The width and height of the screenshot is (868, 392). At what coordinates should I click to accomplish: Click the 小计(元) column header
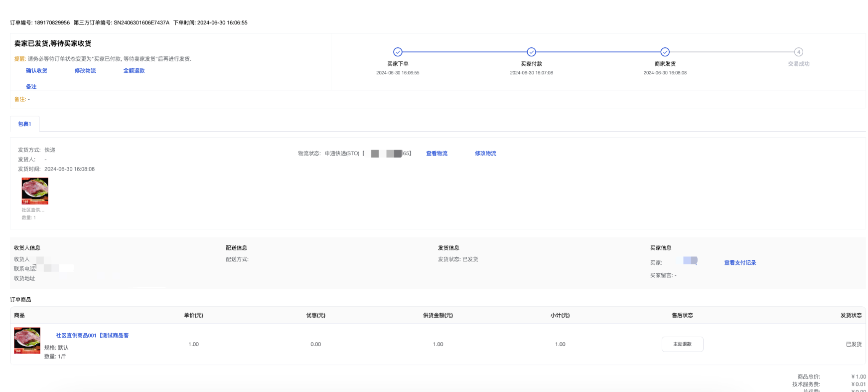point(560,316)
